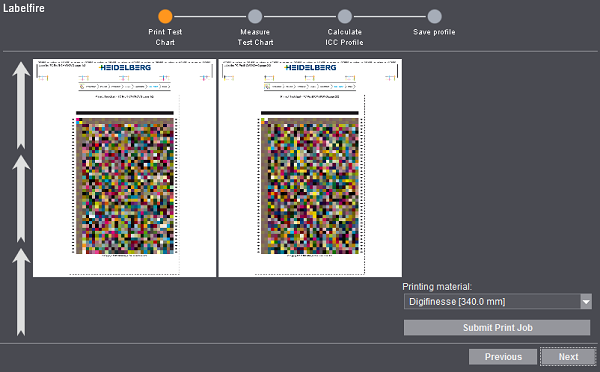This screenshot has height=372, width=600.
Task: Click the middle print direction arrow
Action: pyautogui.click(x=21, y=199)
